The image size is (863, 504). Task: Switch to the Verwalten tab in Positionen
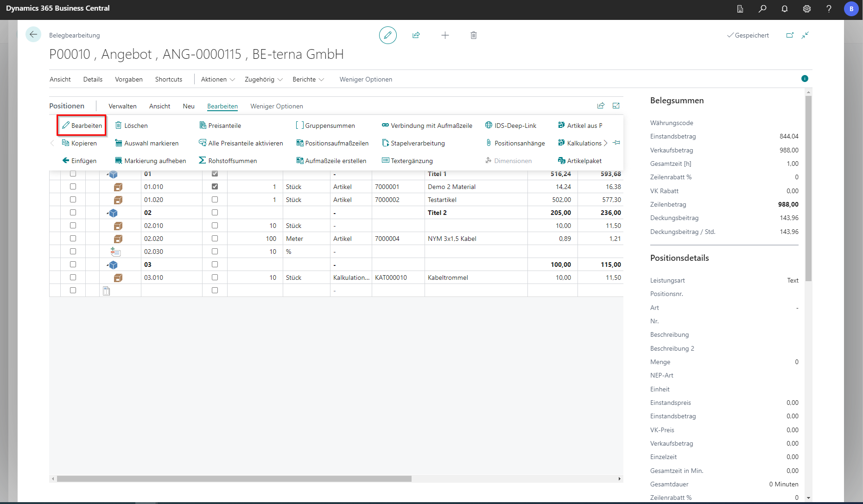click(x=122, y=106)
